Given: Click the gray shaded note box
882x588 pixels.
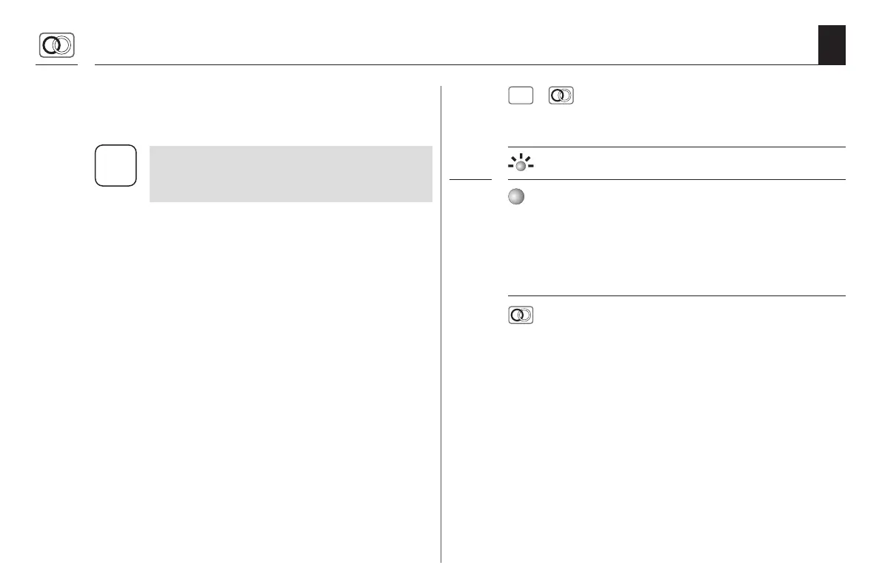Looking at the screenshot, I should (x=290, y=173).
